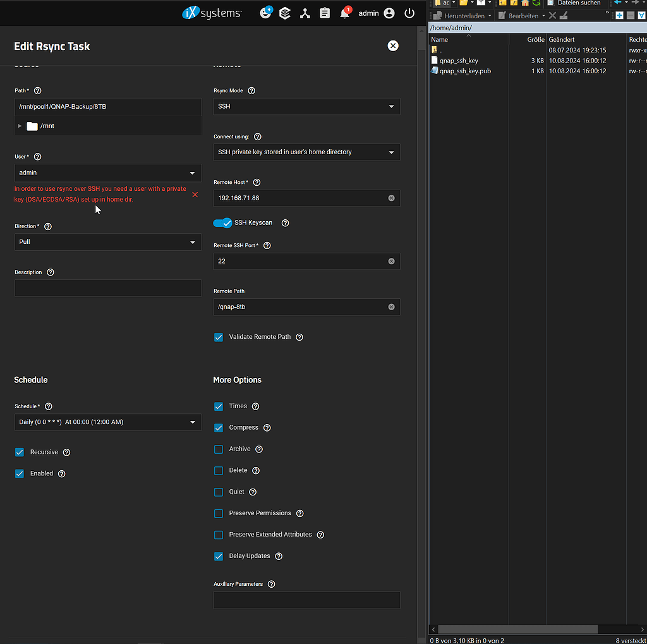The image size is (647, 644).
Task: Open the TrueNAS alerts bell icon
Action: pyautogui.click(x=345, y=12)
